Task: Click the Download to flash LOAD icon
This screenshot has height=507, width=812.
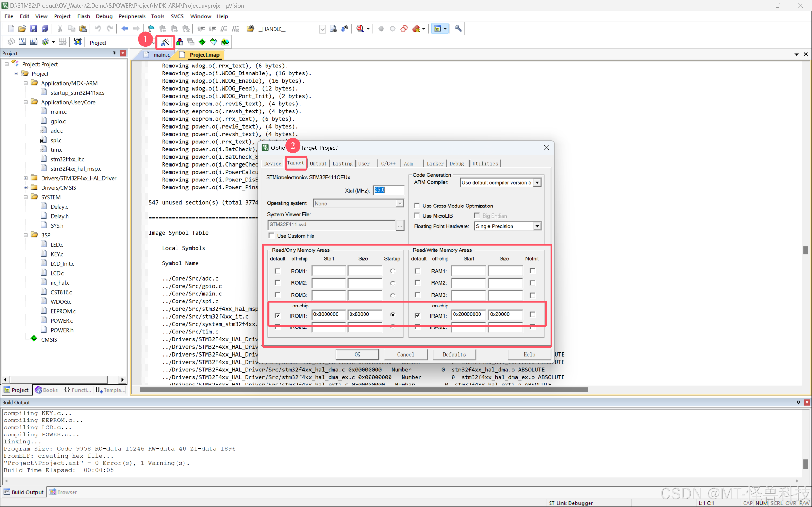Action: [78, 42]
